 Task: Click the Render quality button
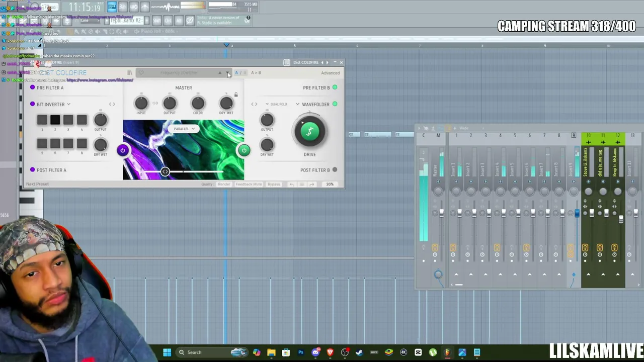[x=224, y=185]
